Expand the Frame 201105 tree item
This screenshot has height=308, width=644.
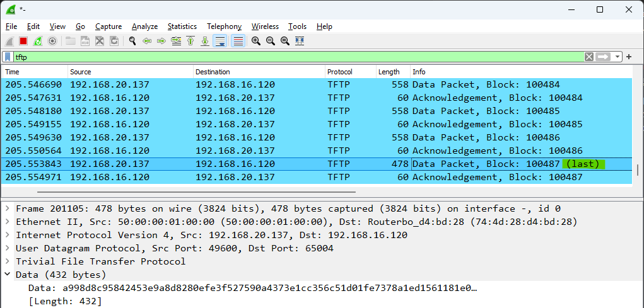click(x=8, y=208)
